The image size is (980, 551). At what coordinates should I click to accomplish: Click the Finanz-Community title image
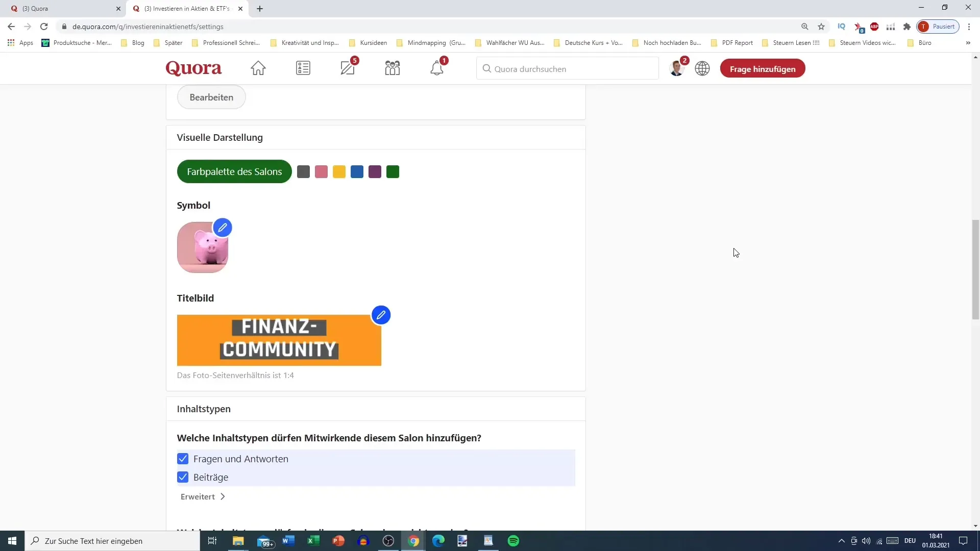279,340
